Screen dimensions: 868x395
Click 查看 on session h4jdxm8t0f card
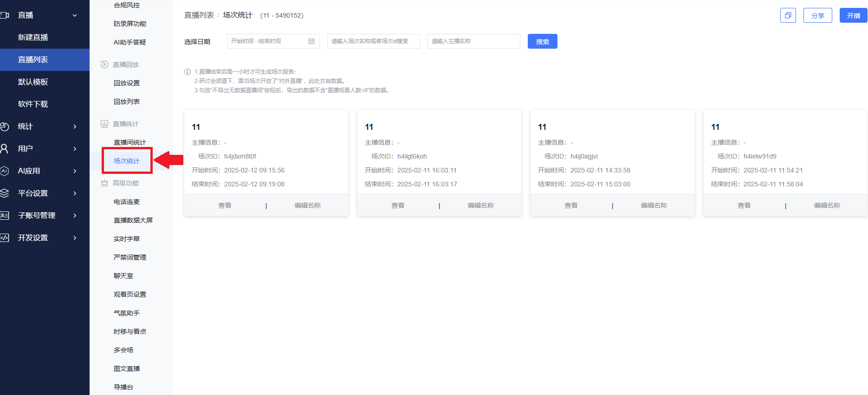[x=225, y=205]
